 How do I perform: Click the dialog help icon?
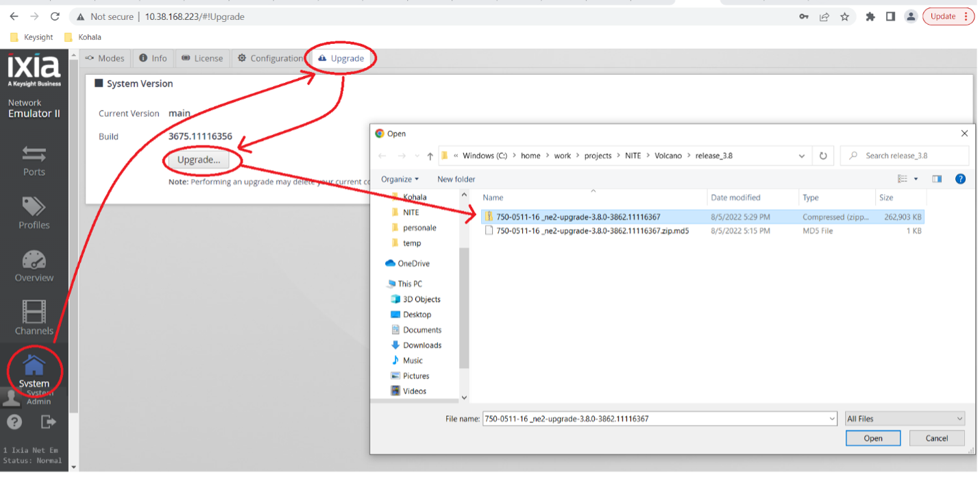[x=960, y=179]
